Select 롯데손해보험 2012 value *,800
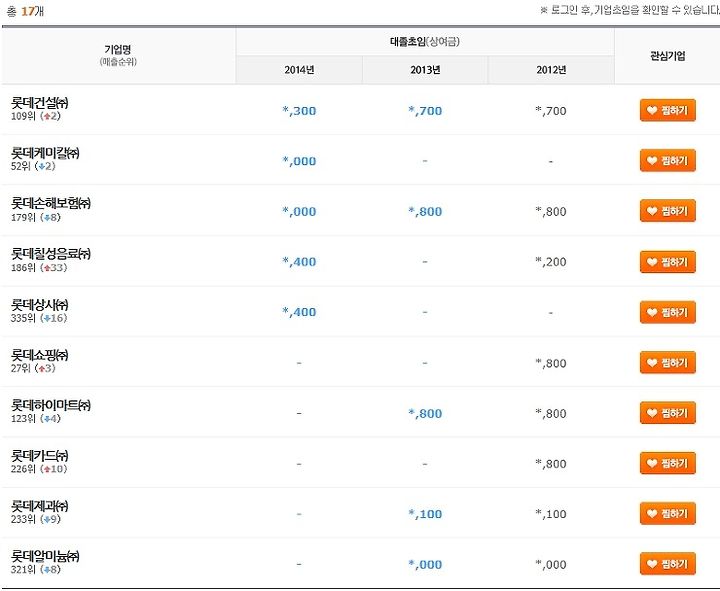Image resolution: width=720 pixels, height=591 pixels. pyautogui.click(x=551, y=212)
